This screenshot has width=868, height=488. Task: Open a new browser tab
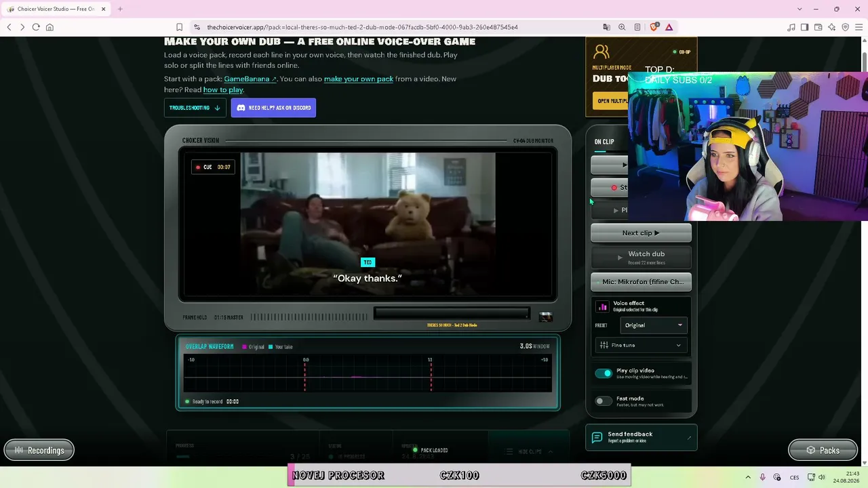click(x=120, y=9)
